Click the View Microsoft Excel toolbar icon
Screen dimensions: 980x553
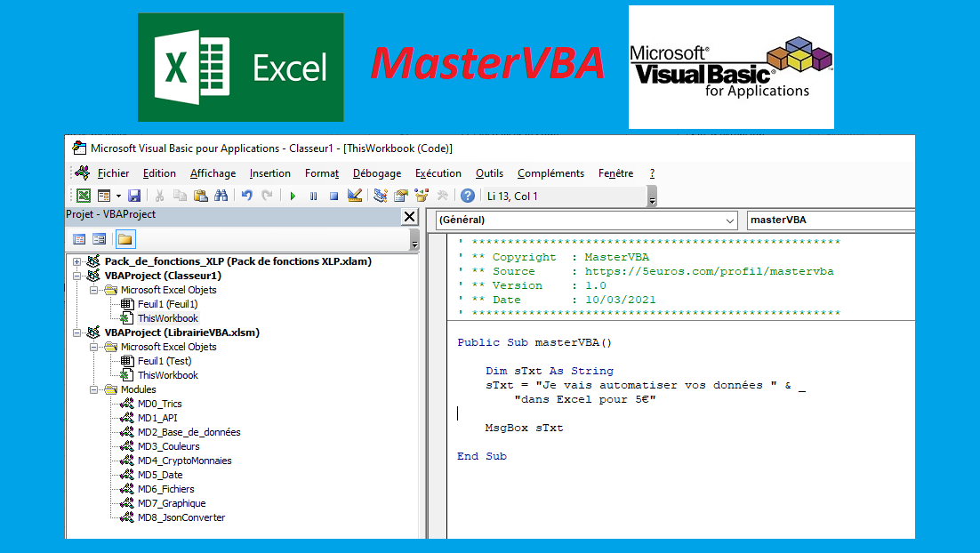[83, 196]
